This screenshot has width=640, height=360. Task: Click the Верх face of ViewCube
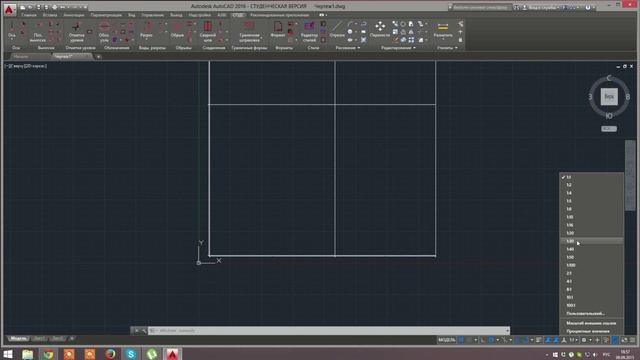[609, 97]
